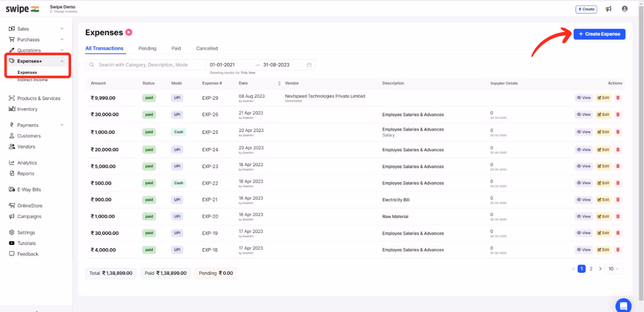The width and height of the screenshot is (644, 312).
Task: Open the chat support bubble
Action: tap(624, 306)
